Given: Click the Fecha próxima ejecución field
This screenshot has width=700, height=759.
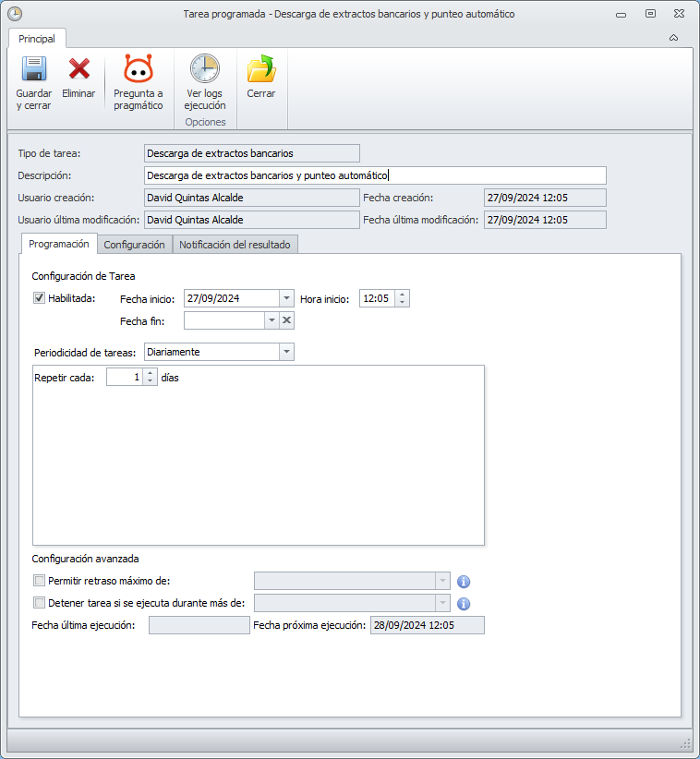Looking at the screenshot, I should pos(428,625).
